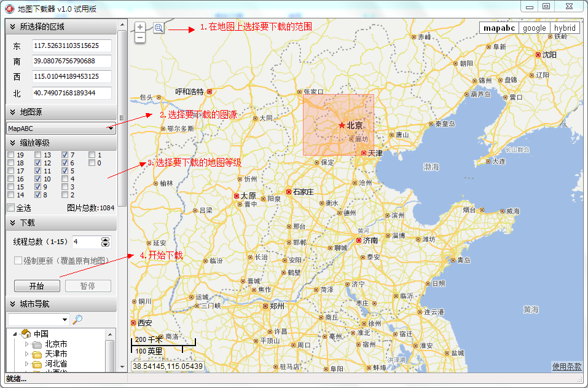
Task: Click the 开始 start button
Action: click(x=37, y=286)
